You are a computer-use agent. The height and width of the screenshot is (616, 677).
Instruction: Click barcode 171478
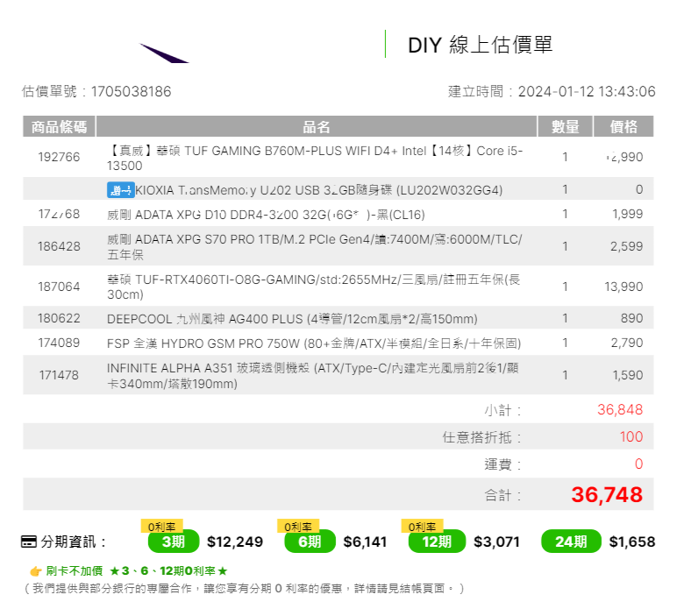coord(59,375)
